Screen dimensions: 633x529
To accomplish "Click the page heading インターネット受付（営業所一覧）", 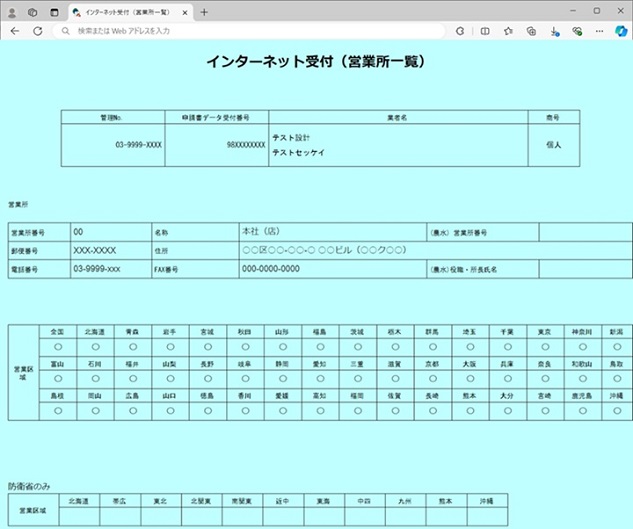I will pos(316,62).
